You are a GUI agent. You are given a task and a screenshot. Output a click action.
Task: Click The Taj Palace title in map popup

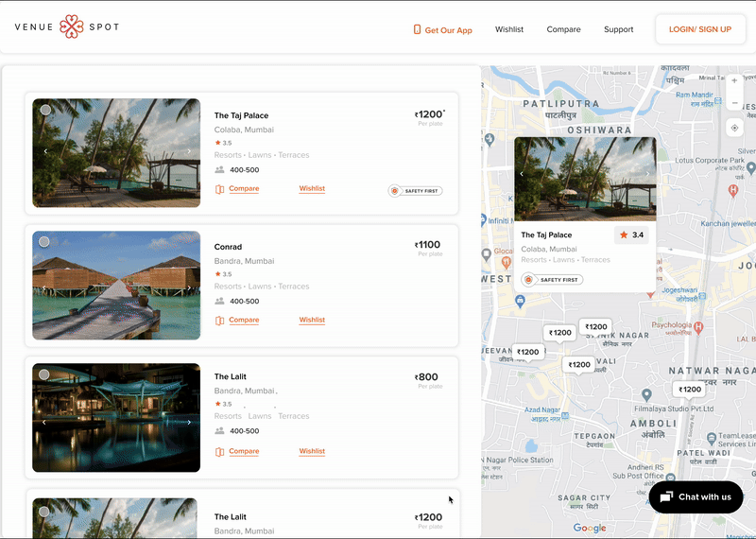coord(546,235)
